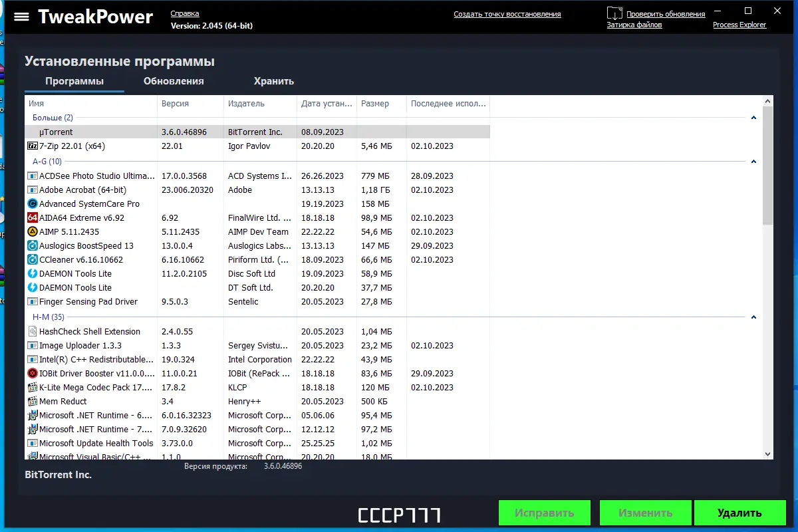Select the 7-Zip 22.01 (x64) name
This screenshot has width=798, height=532.
coord(72,146)
